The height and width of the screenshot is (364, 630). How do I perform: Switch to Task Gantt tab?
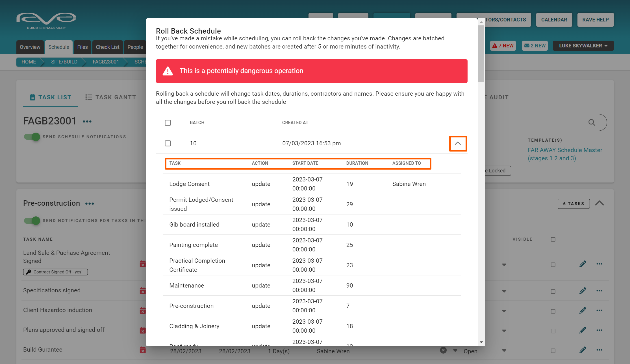[x=110, y=97]
